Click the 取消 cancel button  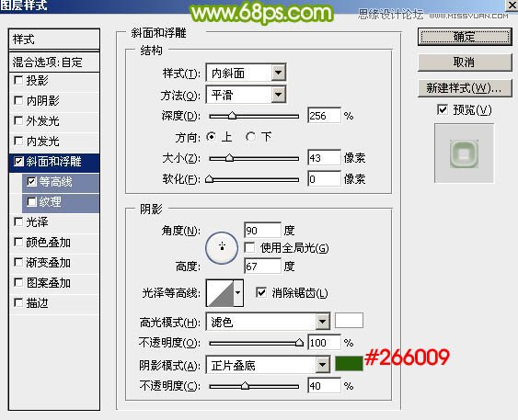point(465,62)
